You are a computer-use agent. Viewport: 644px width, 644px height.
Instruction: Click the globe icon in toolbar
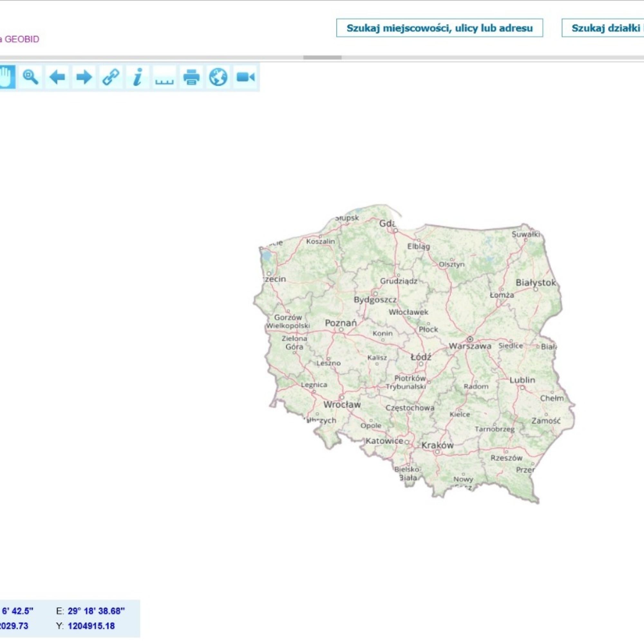click(x=218, y=77)
